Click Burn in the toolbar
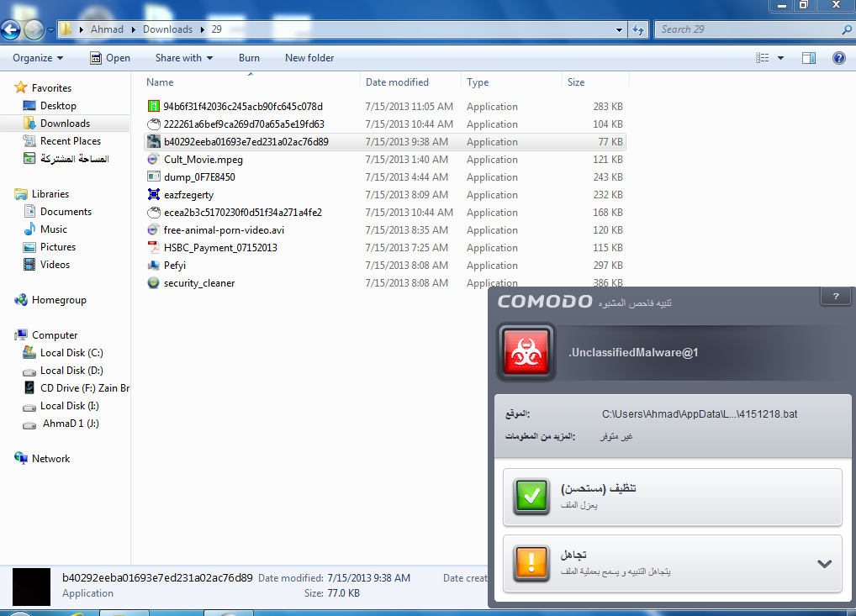The height and width of the screenshot is (616, 856). coord(249,58)
